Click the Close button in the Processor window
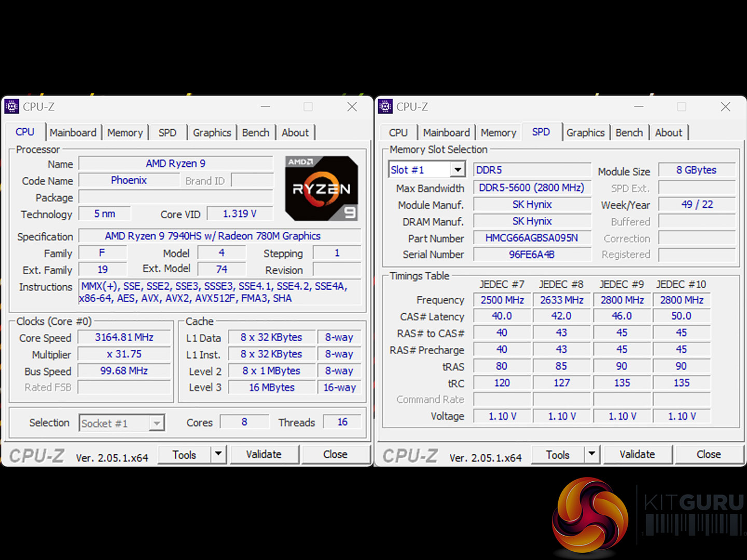Image resolution: width=747 pixels, height=560 pixels. click(x=336, y=455)
